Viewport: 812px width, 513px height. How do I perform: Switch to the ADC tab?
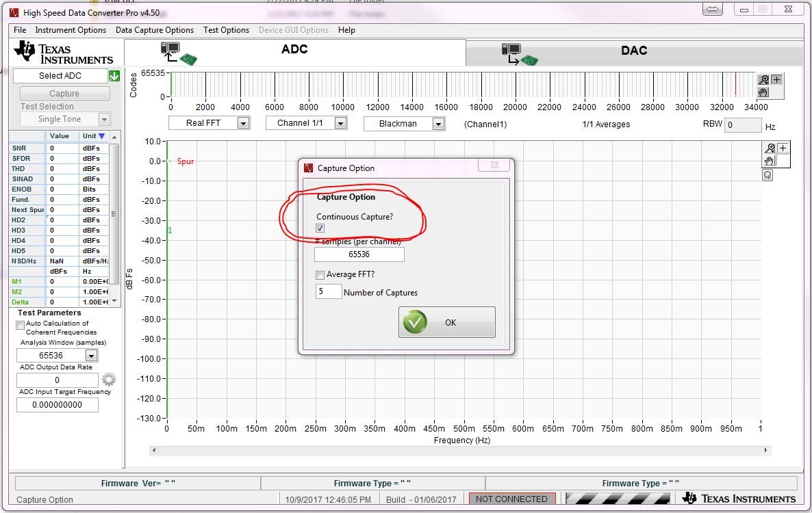tap(294, 52)
